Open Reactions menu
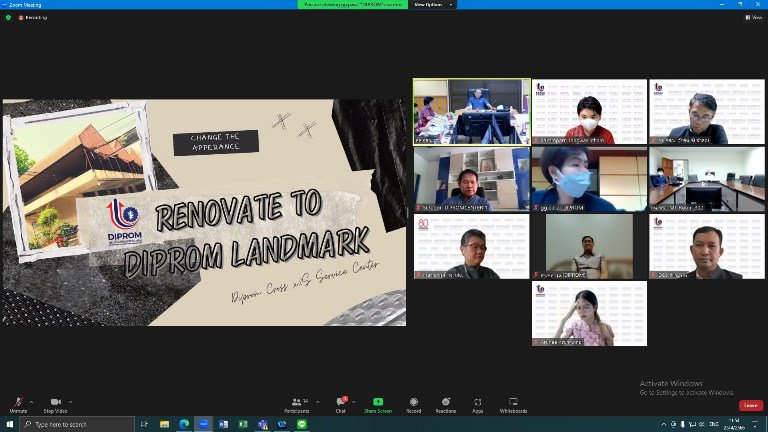Viewport: 768px width, 432px height. [446, 405]
